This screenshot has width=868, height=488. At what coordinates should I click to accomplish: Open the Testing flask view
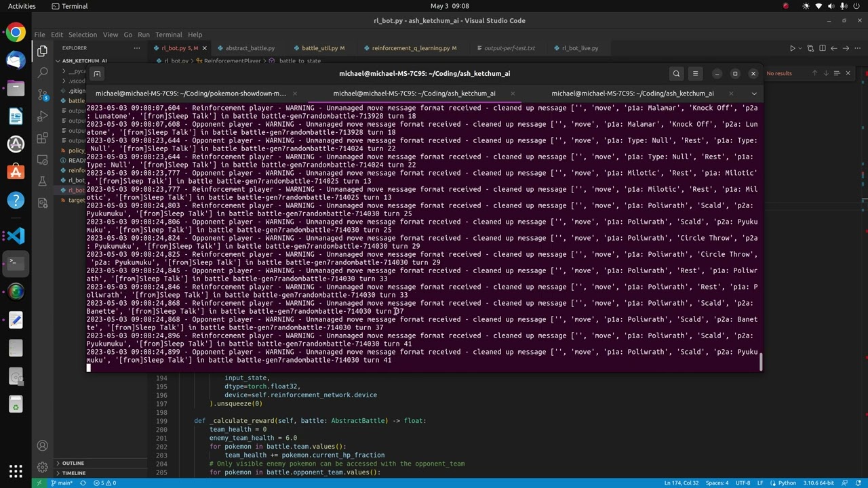pyautogui.click(x=42, y=182)
